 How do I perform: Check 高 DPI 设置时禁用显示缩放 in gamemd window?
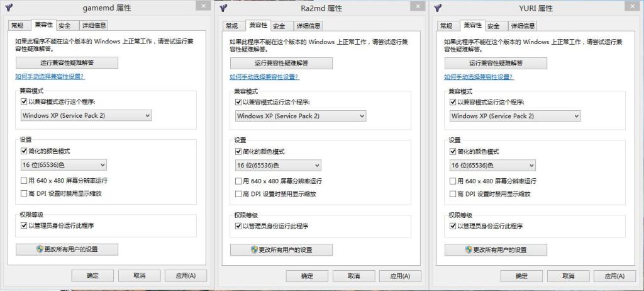pos(23,193)
